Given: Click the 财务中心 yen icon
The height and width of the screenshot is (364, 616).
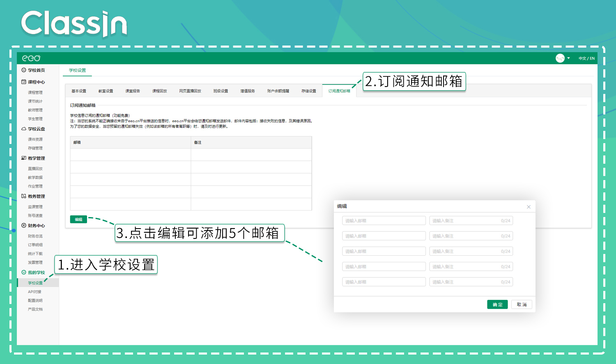Looking at the screenshot, I should click(24, 226).
